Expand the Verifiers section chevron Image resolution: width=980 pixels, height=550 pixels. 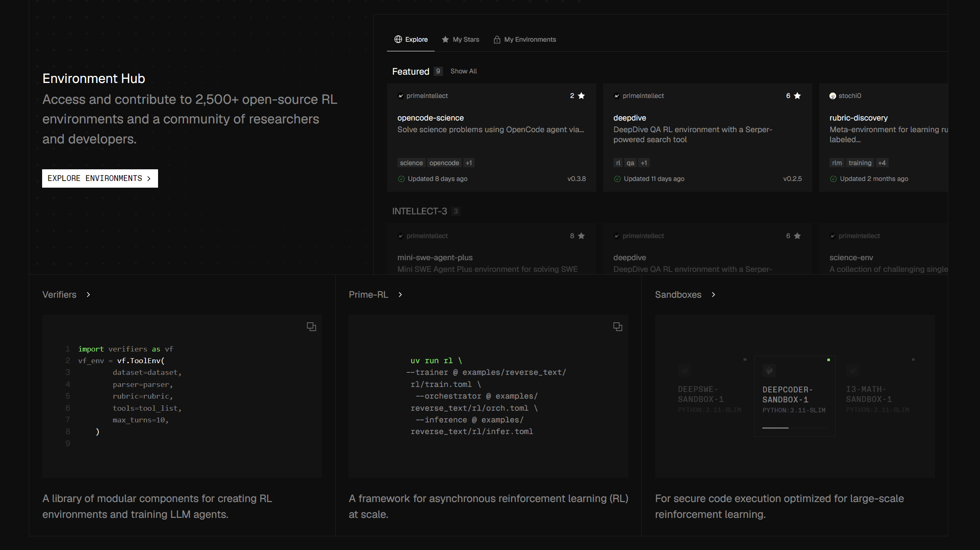click(88, 295)
